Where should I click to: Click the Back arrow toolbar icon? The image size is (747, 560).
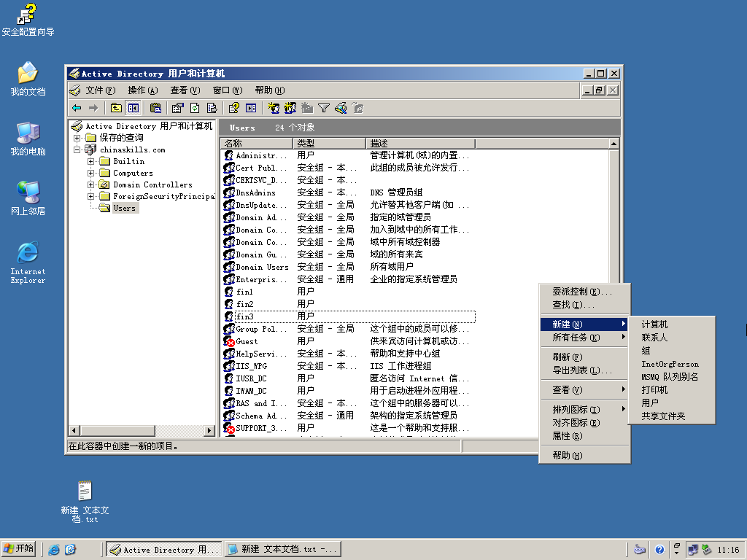[x=77, y=108]
